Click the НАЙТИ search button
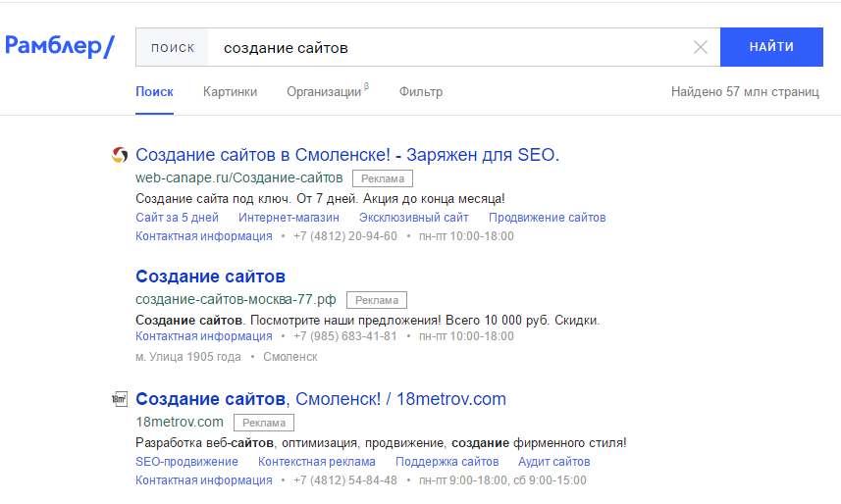 (x=771, y=47)
